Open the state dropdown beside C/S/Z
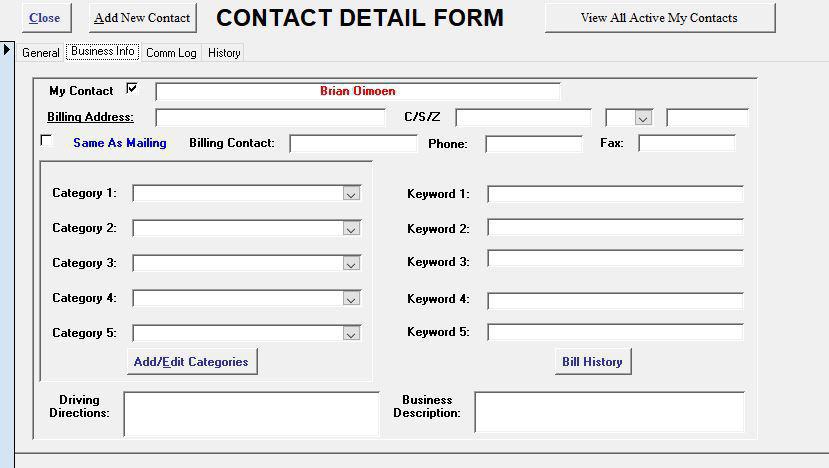Viewport: 829px width, 468px height. point(642,118)
